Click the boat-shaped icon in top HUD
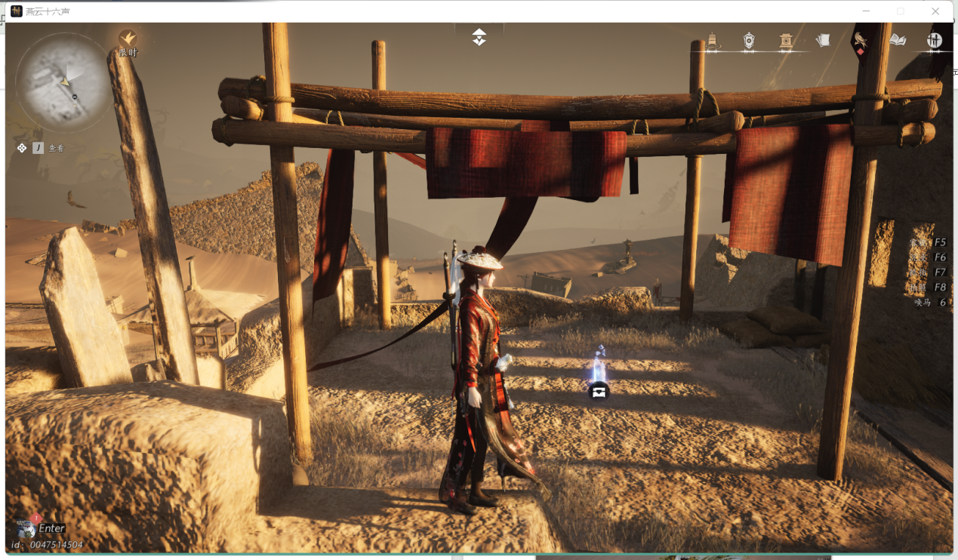 point(712,41)
